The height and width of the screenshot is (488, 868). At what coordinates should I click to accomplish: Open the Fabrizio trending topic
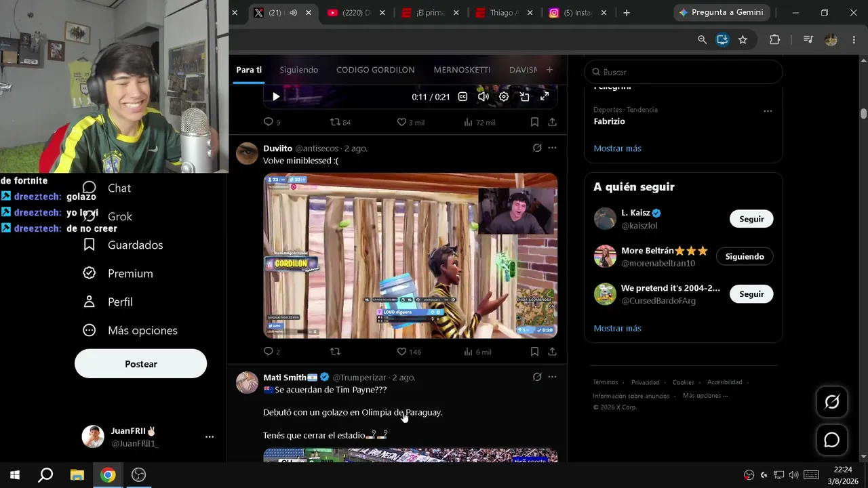(x=609, y=121)
